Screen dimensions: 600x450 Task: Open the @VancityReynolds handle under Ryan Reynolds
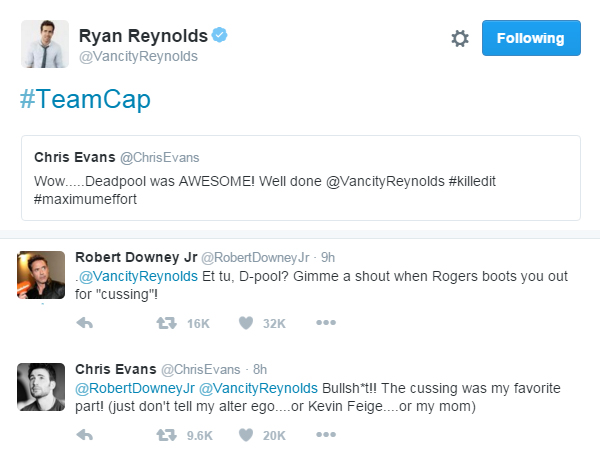[138, 56]
